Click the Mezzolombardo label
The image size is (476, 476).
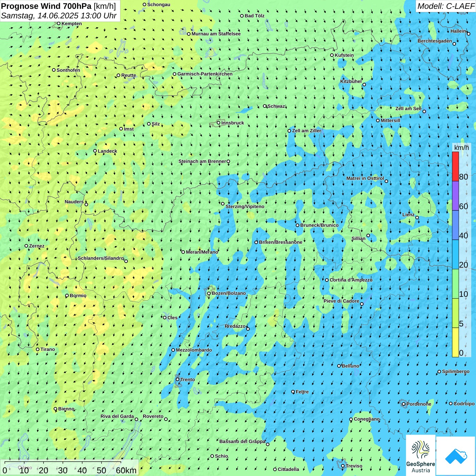[x=194, y=350]
